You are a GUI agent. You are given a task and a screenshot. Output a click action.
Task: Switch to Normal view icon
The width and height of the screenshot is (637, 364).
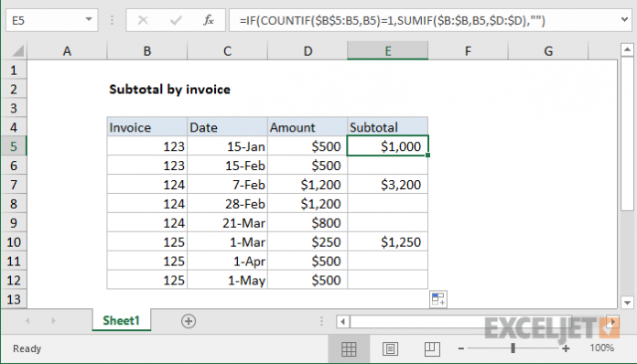[349, 348]
